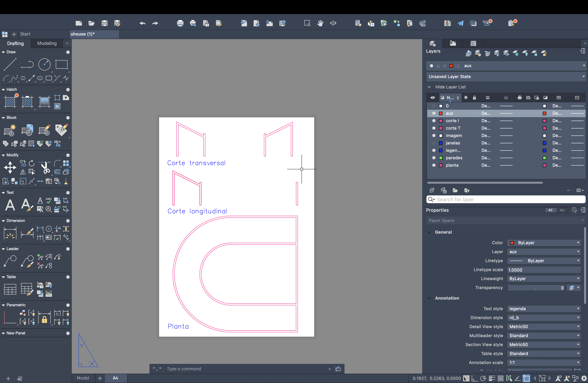Click the Pan hand tool
The height and width of the screenshot is (383, 588).
321,23
